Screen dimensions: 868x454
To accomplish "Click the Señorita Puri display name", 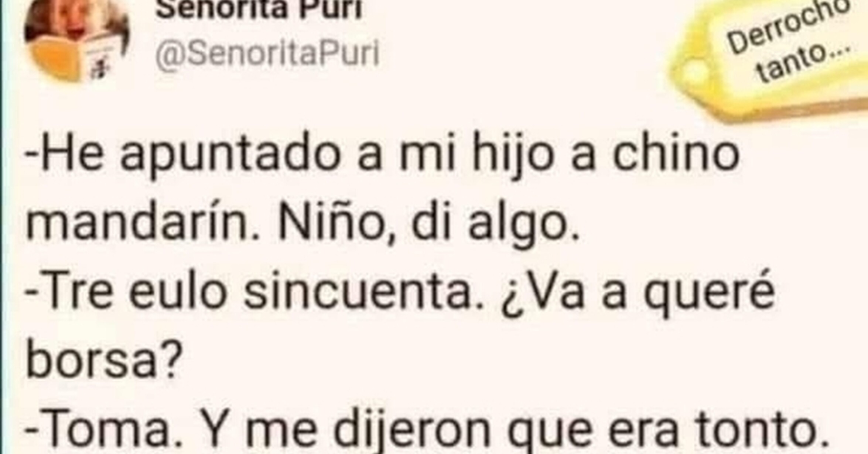I will coord(259,9).
